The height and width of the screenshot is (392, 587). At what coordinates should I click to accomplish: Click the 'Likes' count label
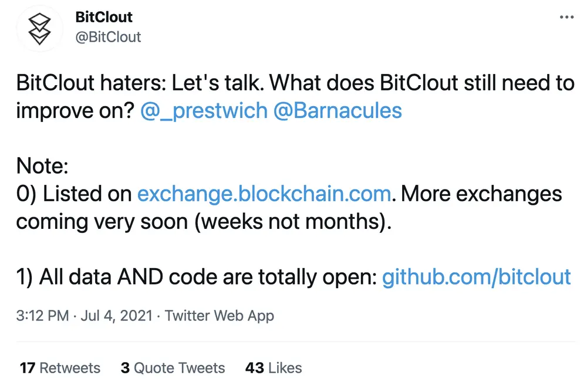[284, 368]
